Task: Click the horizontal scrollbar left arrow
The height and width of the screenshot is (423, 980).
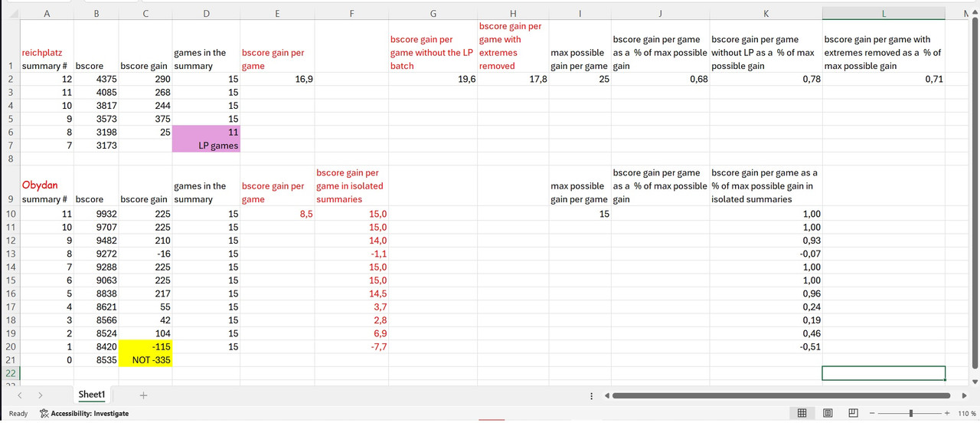Action: click(x=606, y=395)
